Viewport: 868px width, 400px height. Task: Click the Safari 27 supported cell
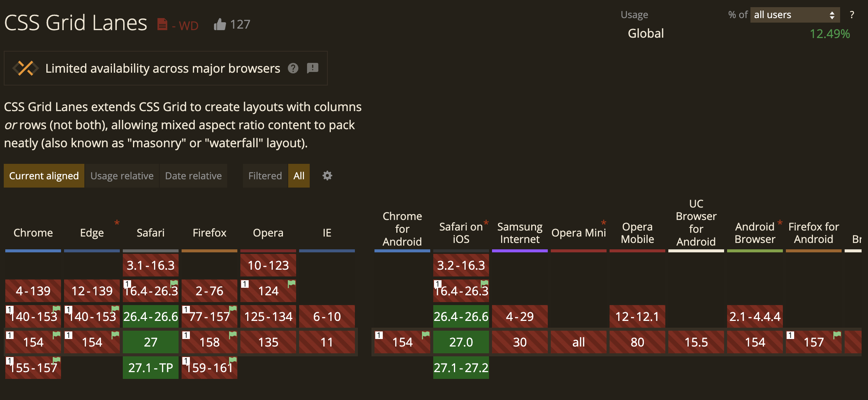click(x=151, y=342)
